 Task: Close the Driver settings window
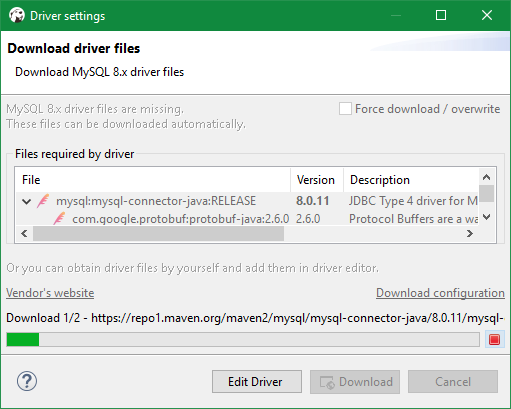pyautogui.click(x=487, y=15)
